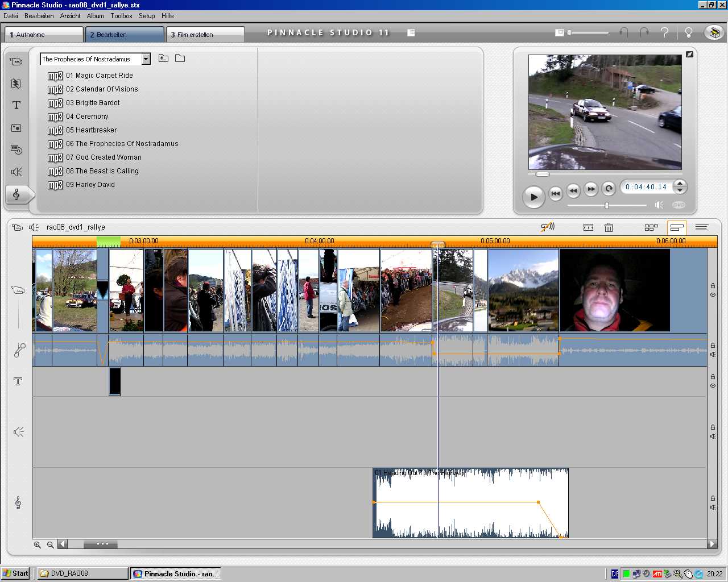Image resolution: width=728 pixels, height=582 pixels.
Task: Switch to storyboard view icon
Action: pyautogui.click(x=651, y=227)
